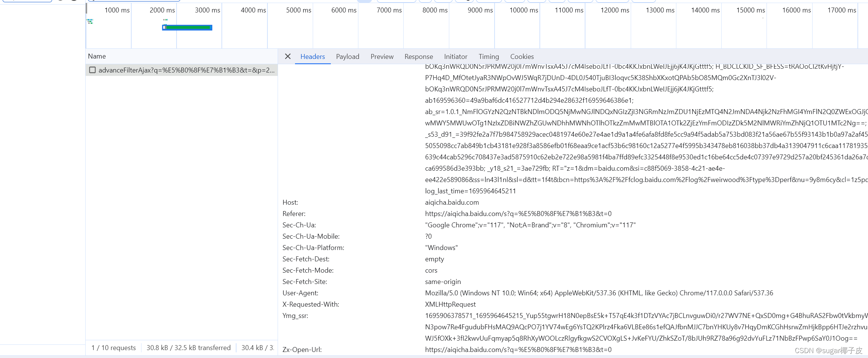Select the "Windows" platform value

click(x=441, y=248)
